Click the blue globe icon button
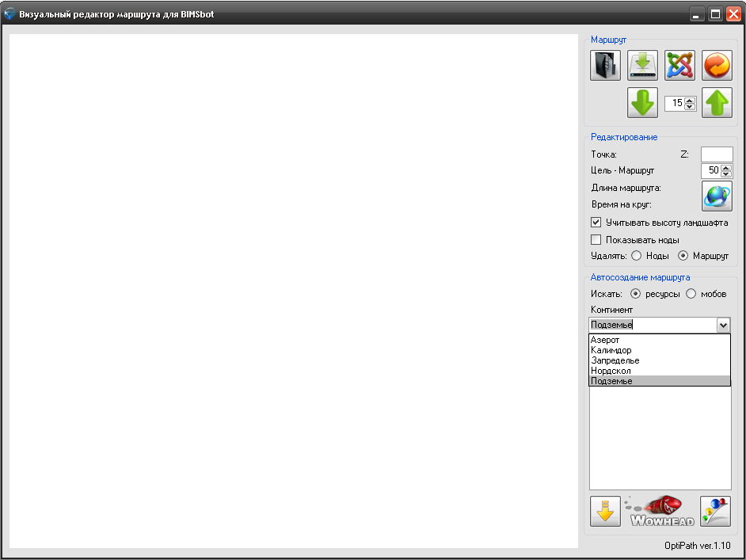This screenshot has width=746, height=560. point(717,196)
